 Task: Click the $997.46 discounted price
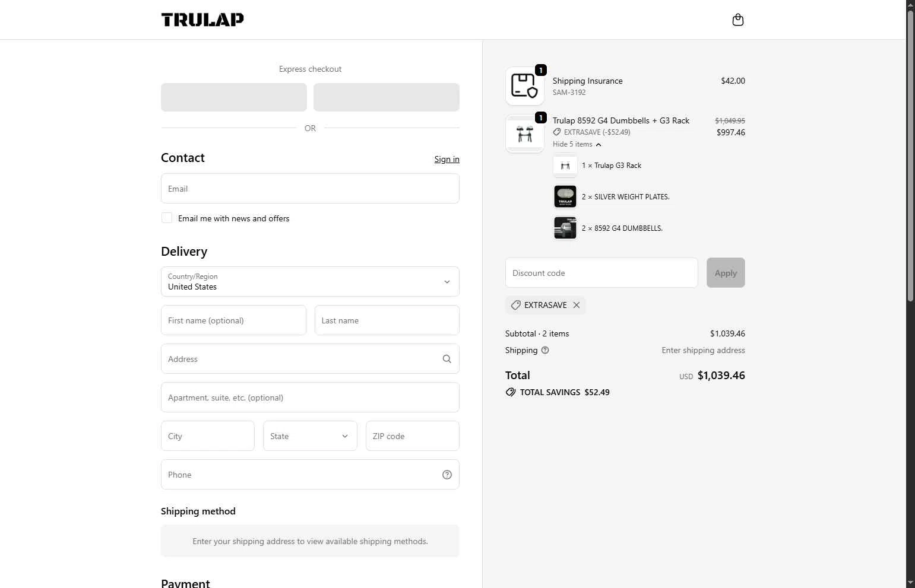click(731, 132)
